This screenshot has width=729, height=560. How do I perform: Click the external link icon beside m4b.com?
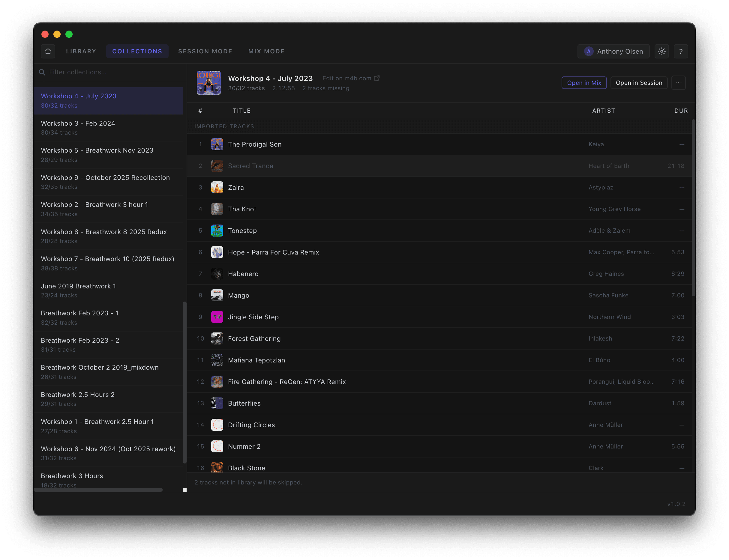pyautogui.click(x=377, y=78)
